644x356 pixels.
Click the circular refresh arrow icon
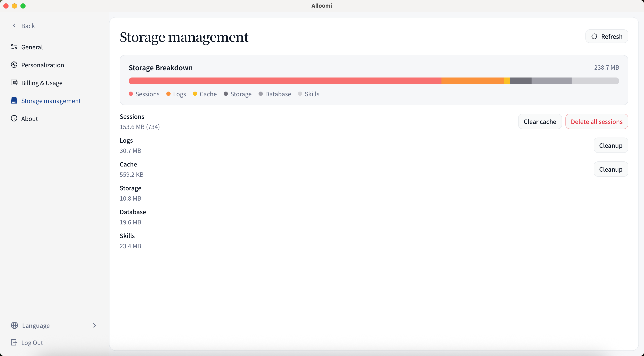[594, 36]
